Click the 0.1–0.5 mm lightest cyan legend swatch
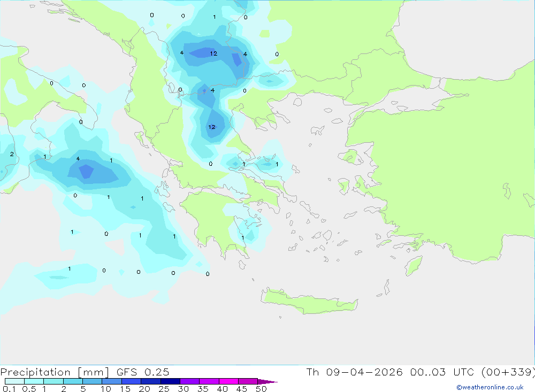The width and height of the screenshot is (535, 392). pos(14,381)
